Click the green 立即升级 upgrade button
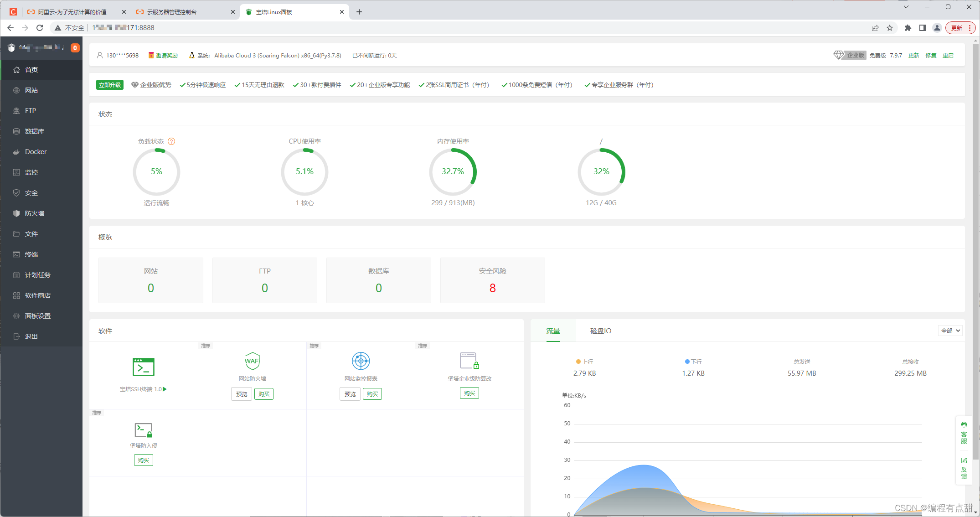 pos(110,85)
